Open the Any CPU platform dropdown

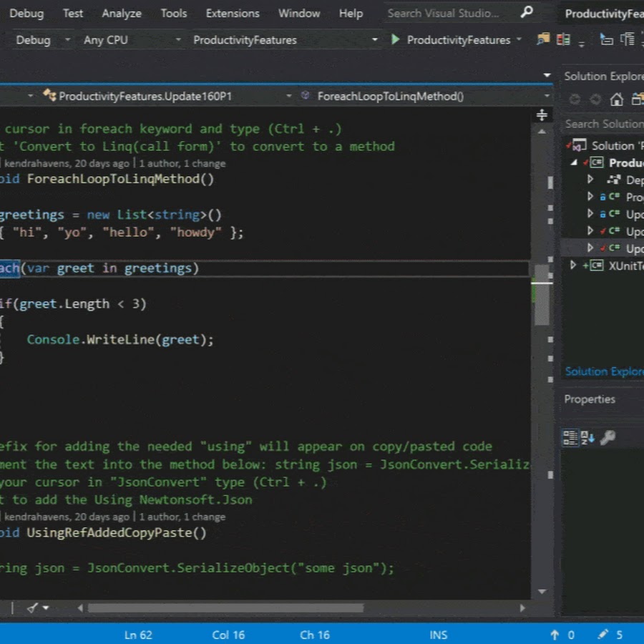178,39
